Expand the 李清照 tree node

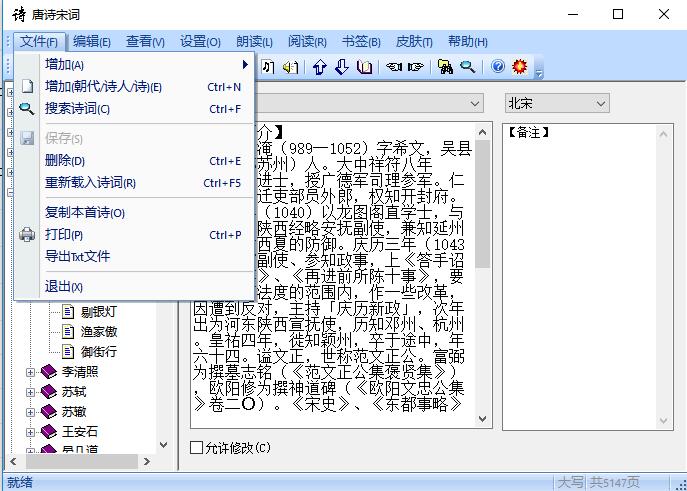point(30,372)
